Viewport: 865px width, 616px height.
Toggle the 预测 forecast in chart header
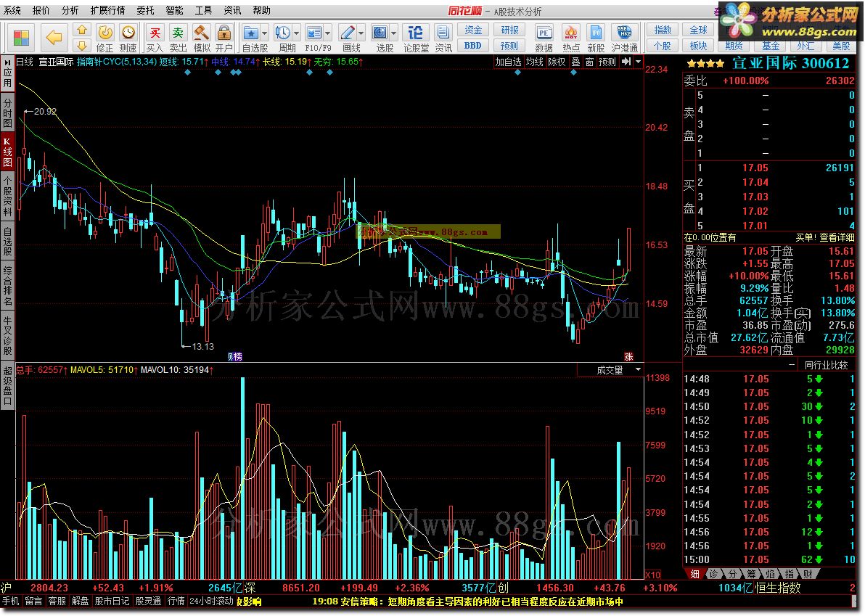607,62
